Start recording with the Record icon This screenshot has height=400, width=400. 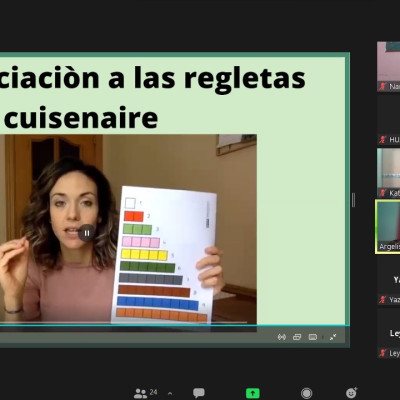coord(306,393)
